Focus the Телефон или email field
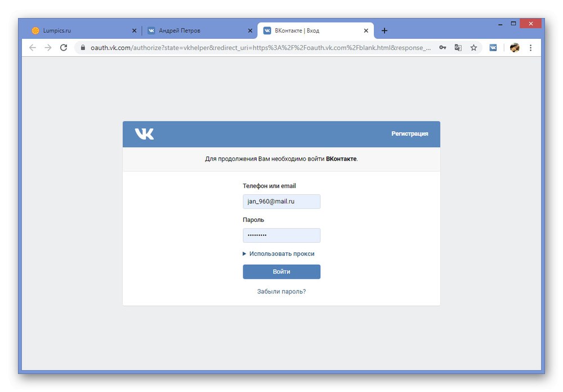 281,202
